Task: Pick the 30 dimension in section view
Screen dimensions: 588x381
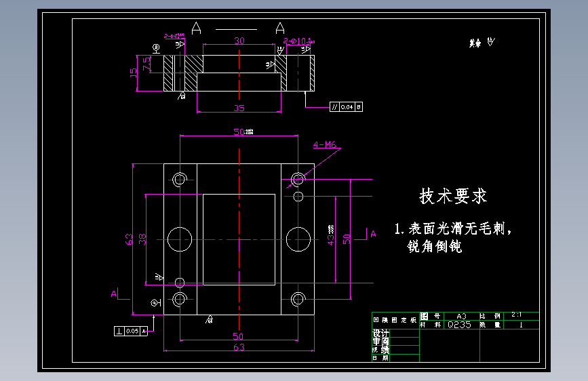Action: click(239, 41)
